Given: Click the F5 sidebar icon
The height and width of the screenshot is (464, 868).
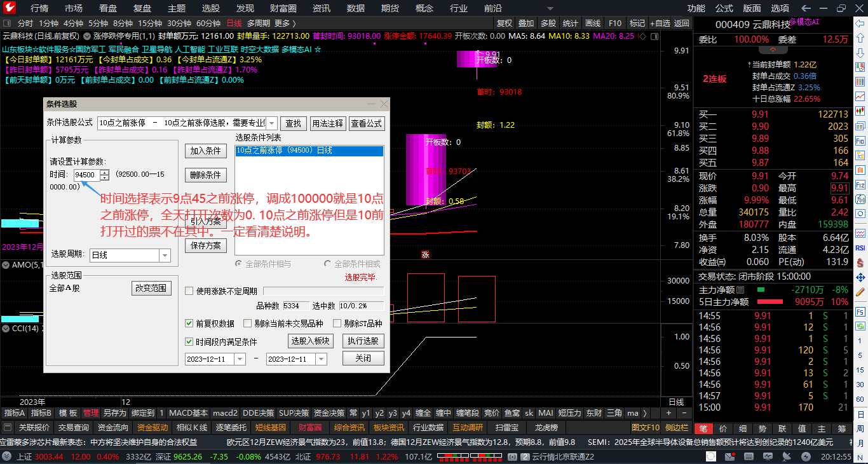Looking at the screenshot, I should pyautogui.click(x=860, y=311).
